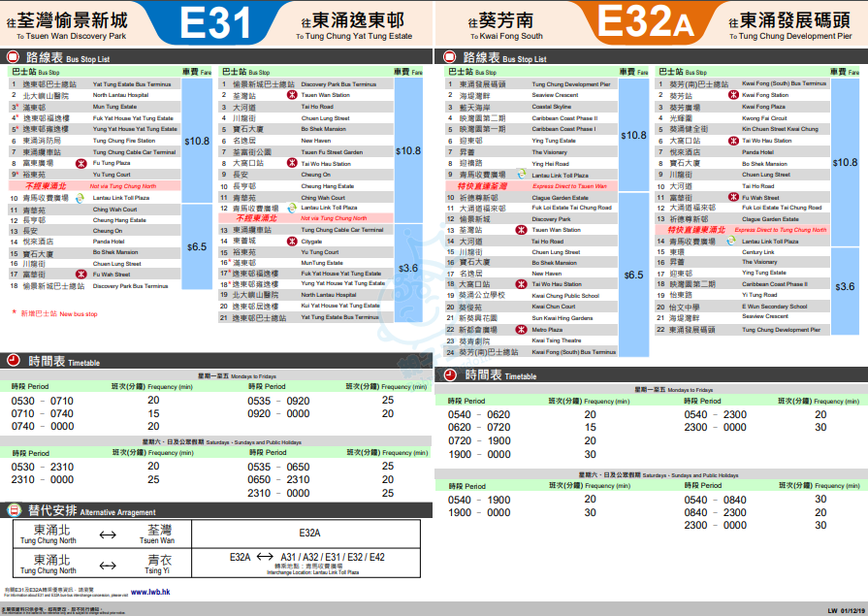Click the red clock Timetable icon for E32A

(450, 375)
